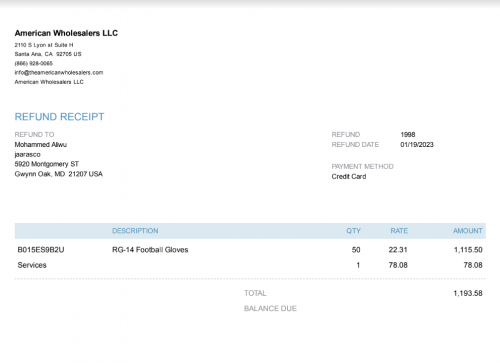Click the REFUND TO label

pyautogui.click(x=34, y=134)
